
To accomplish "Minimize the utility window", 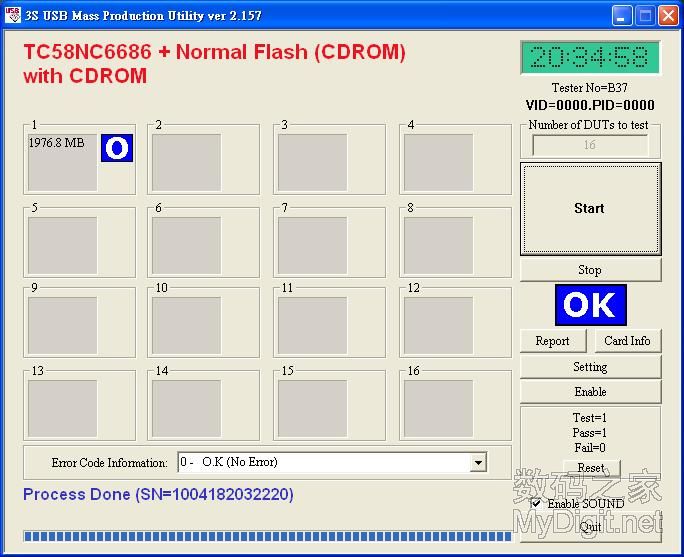I will (622, 16).
